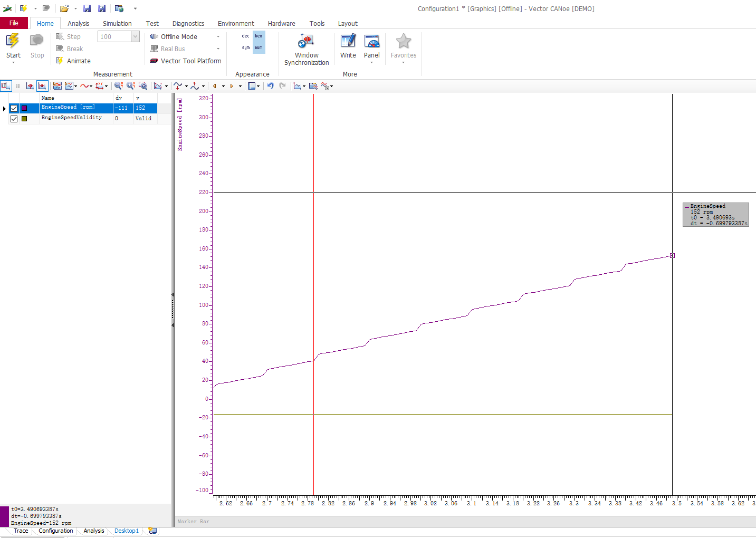Viewport: 756px width, 538px height.
Task: Open the Hardware ribbon tab
Action: [281, 24]
